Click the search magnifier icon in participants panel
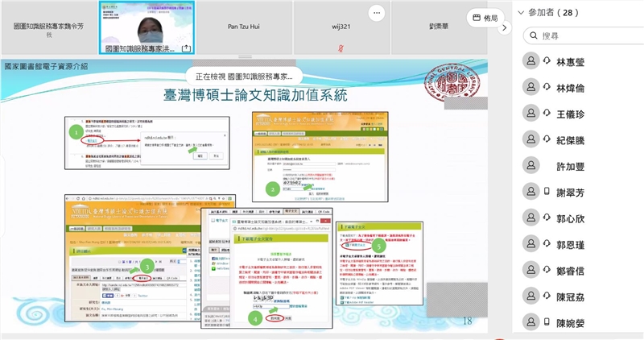The width and height of the screenshot is (644, 340). pyautogui.click(x=534, y=35)
